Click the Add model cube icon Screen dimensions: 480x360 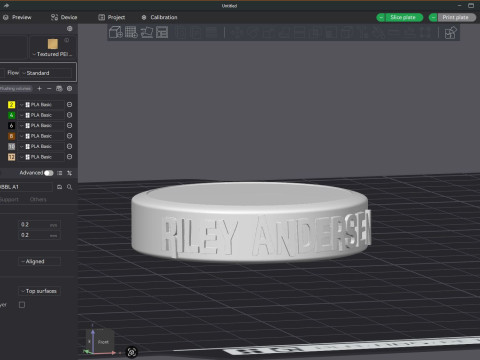pos(116,32)
